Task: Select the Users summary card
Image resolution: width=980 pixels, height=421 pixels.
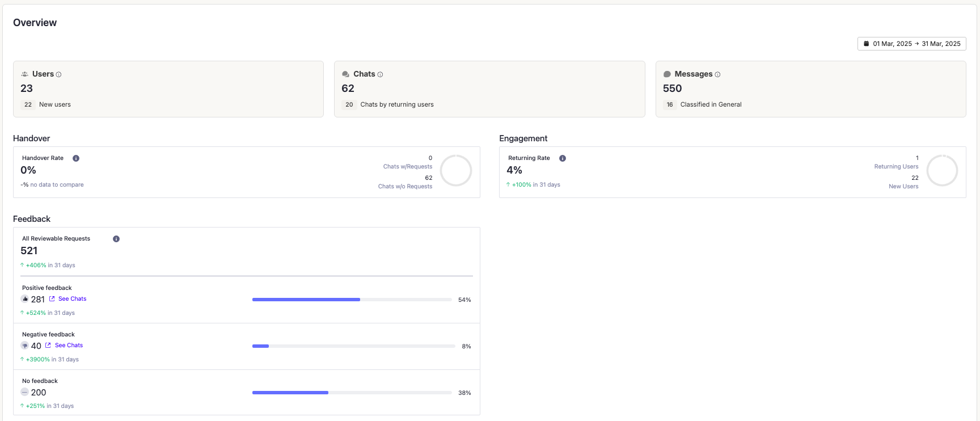Action: coord(168,89)
